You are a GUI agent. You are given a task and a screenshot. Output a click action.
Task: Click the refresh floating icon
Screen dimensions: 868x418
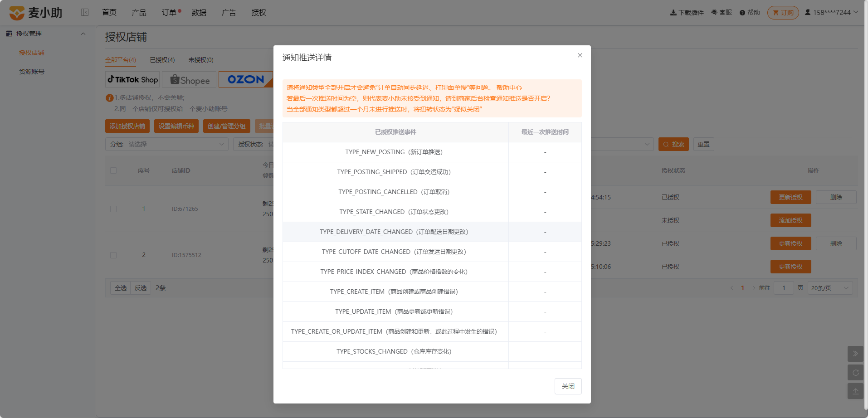[x=855, y=373]
